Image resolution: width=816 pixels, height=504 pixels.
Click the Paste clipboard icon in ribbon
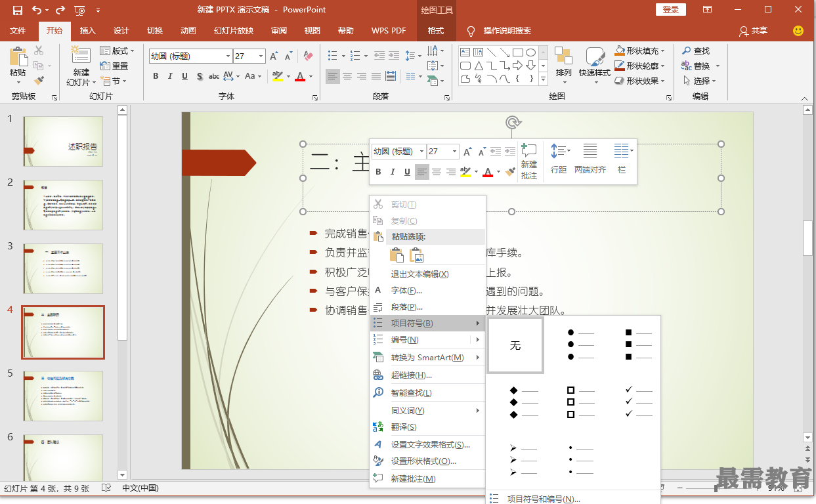tap(18, 56)
